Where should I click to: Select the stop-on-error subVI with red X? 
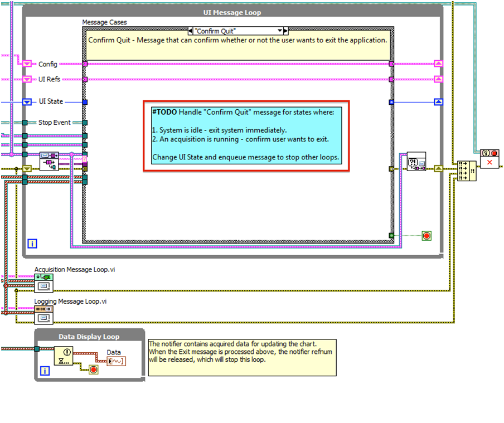(x=490, y=158)
